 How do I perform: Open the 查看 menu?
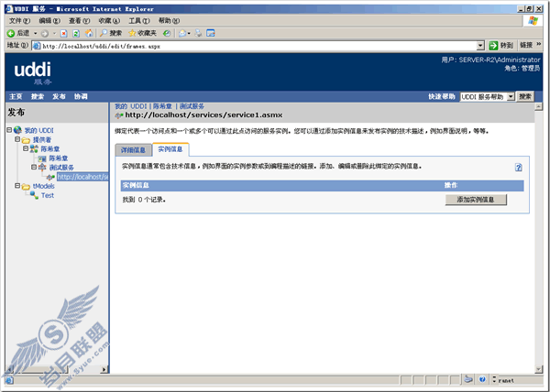point(79,21)
